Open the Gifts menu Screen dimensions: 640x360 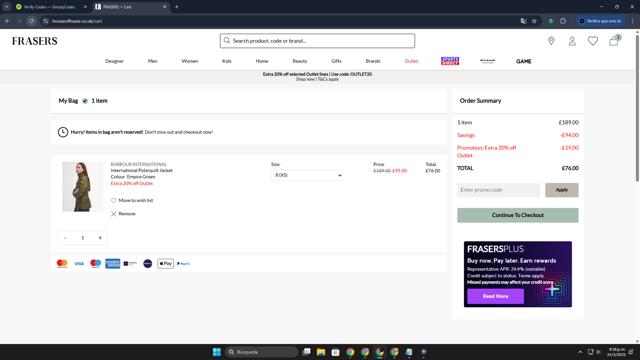[x=336, y=61]
